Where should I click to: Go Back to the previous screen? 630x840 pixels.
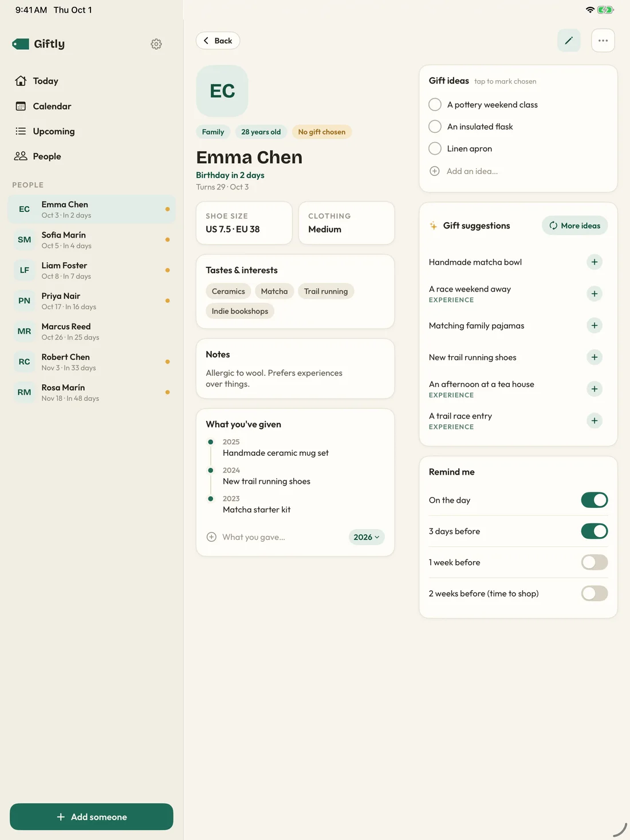[x=218, y=41]
